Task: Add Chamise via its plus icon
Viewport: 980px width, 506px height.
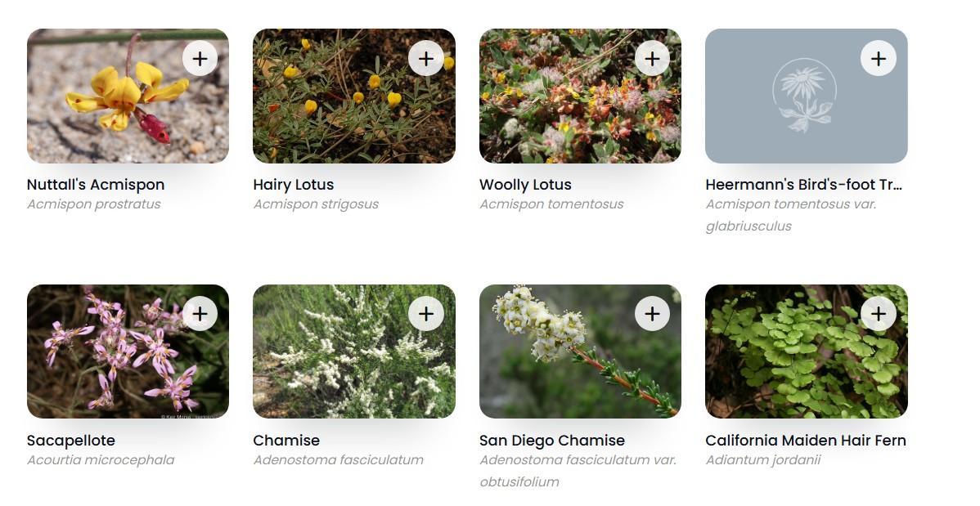Action: pyautogui.click(x=425, y=314)
